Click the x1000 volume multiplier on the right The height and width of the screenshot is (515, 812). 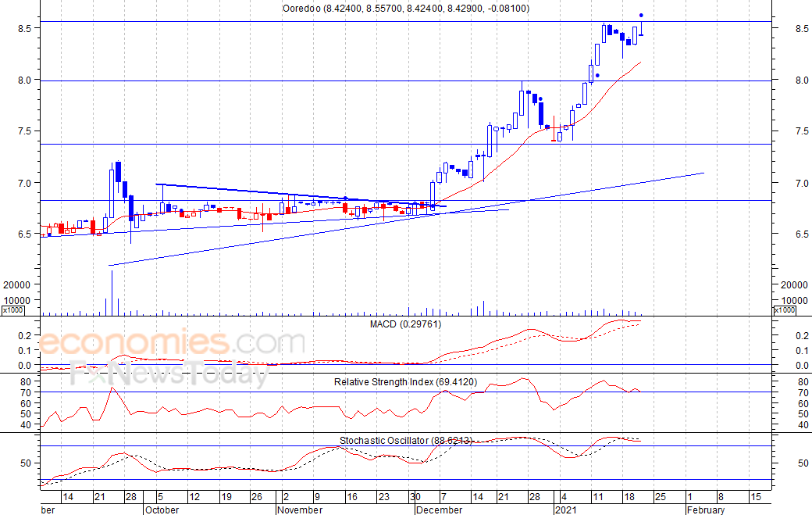coord(784,309)
